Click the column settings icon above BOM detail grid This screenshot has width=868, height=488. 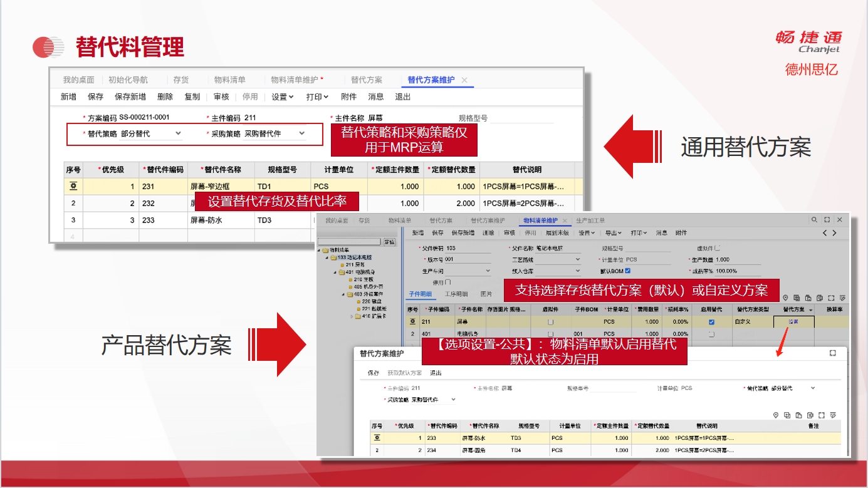pyautogui.click(x=843, y=298)
